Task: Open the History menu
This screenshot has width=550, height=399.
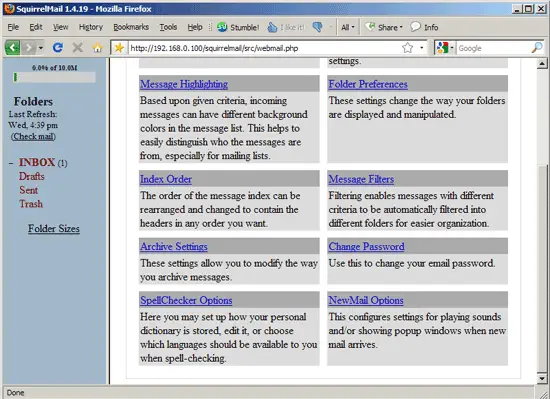Action: tap(90, 27)
